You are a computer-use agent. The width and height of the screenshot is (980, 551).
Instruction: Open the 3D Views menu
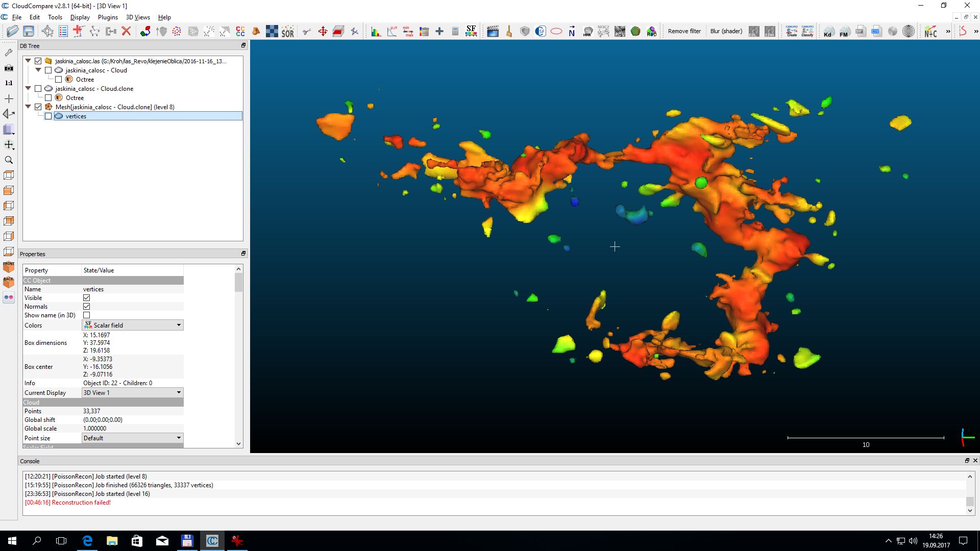coord(138,17)
